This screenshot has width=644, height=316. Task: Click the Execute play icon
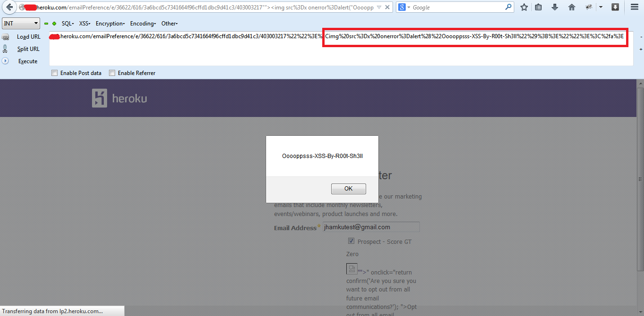point(5,61)
